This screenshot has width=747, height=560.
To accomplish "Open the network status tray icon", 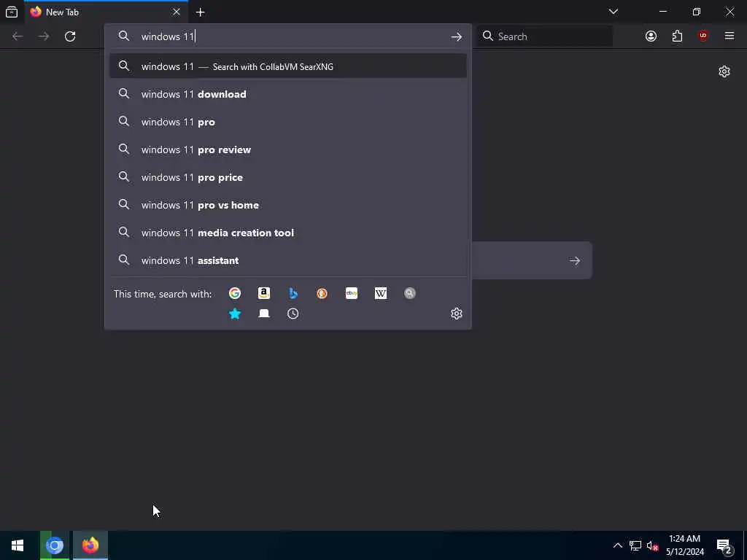I will coord(635,545).
